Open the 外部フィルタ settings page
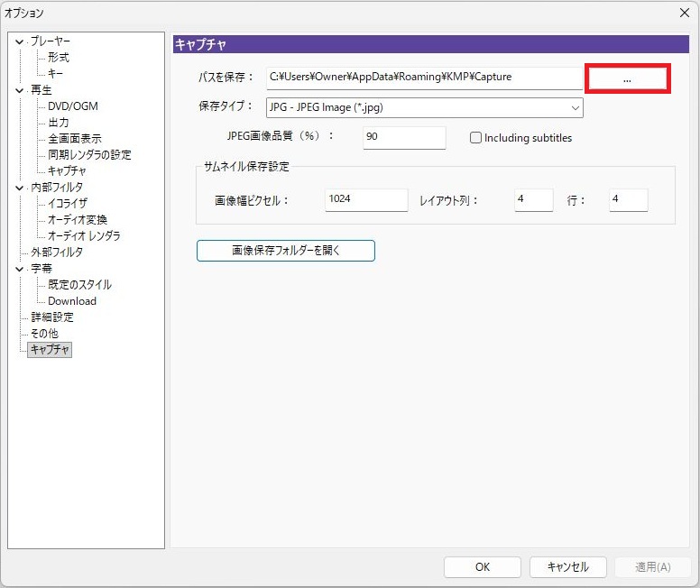Viewport: 700px width, 588px height. [x=56, y=253]
